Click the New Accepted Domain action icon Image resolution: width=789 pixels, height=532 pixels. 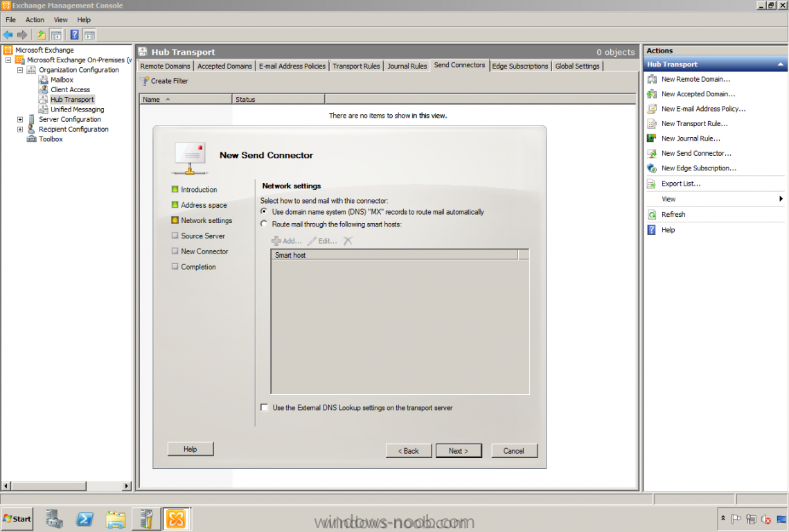pos(652,94)
